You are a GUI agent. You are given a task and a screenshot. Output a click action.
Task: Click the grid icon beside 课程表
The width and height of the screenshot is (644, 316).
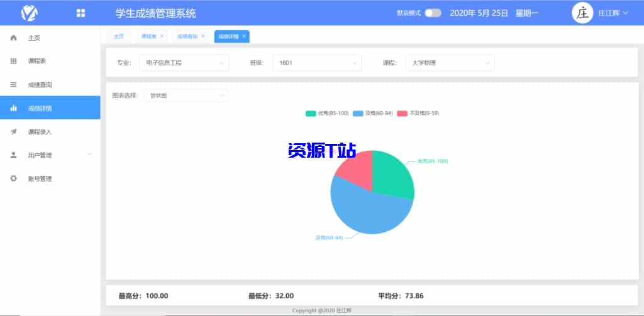point(14,61)
